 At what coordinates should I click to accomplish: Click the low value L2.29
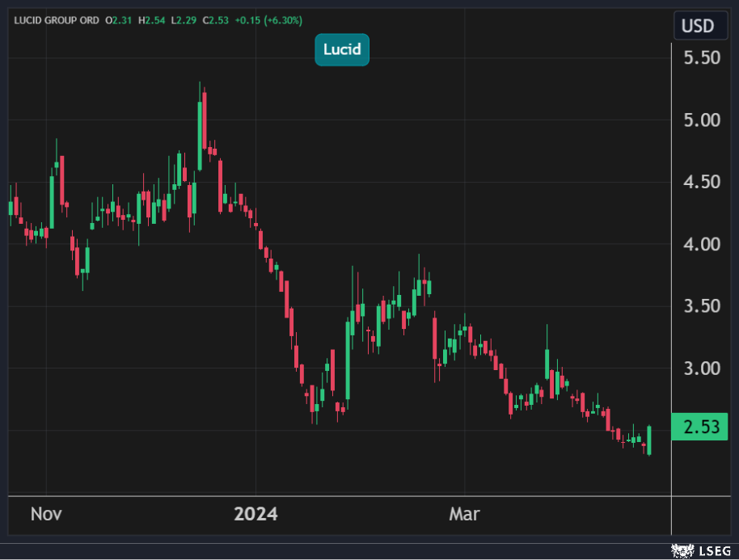(x=182, y=20)
